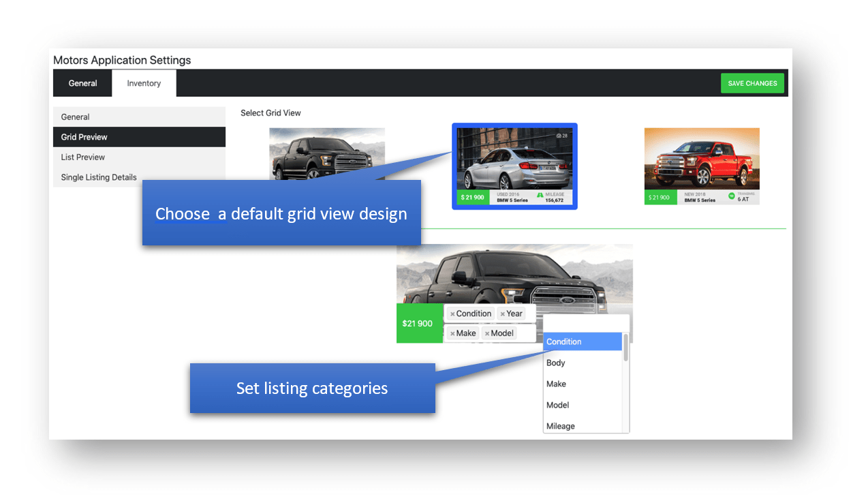Viewport: 868px width, 503px height.
Task: Open Single Listing Details settings
Action: tap(98, 177)
